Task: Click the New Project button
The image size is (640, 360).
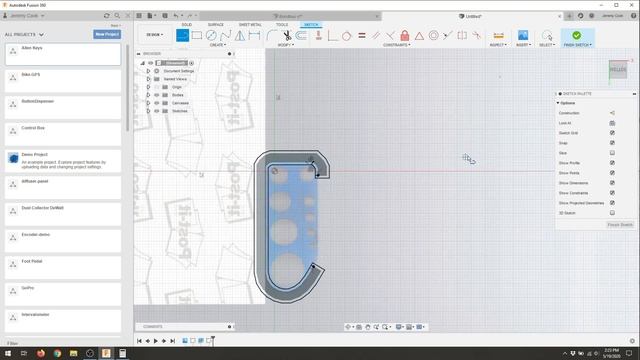Action: [107, 34]
